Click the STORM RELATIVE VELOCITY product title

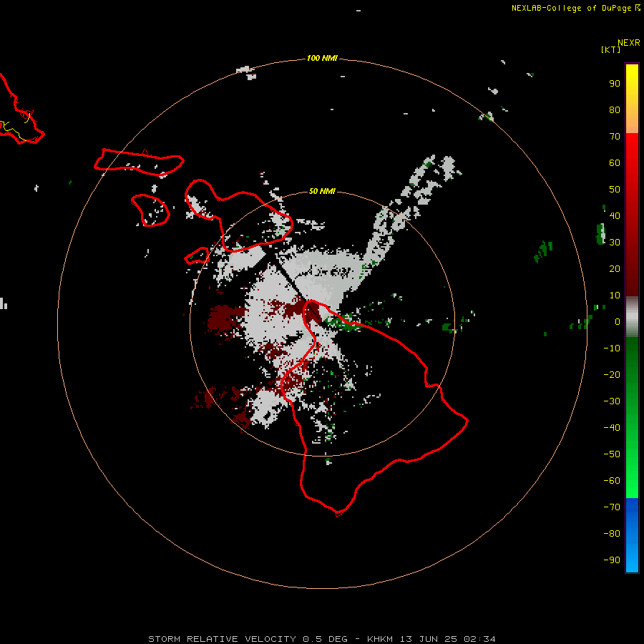[224, 639]
